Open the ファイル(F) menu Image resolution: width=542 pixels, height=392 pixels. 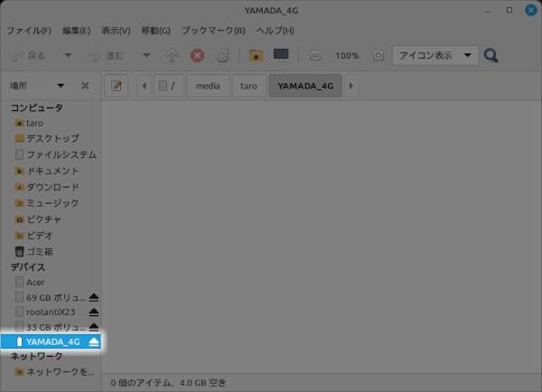point(29,31)
